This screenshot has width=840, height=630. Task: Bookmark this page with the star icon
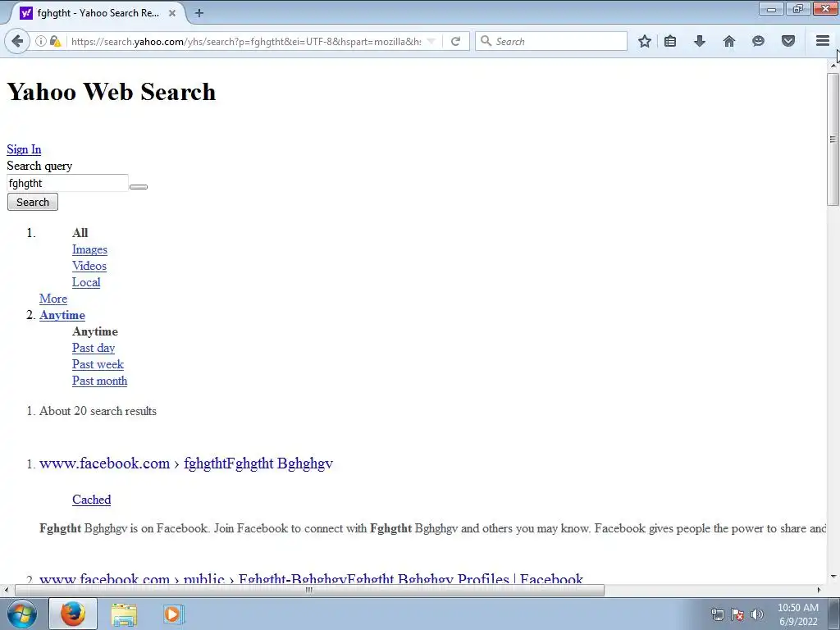tap(645, 41)
